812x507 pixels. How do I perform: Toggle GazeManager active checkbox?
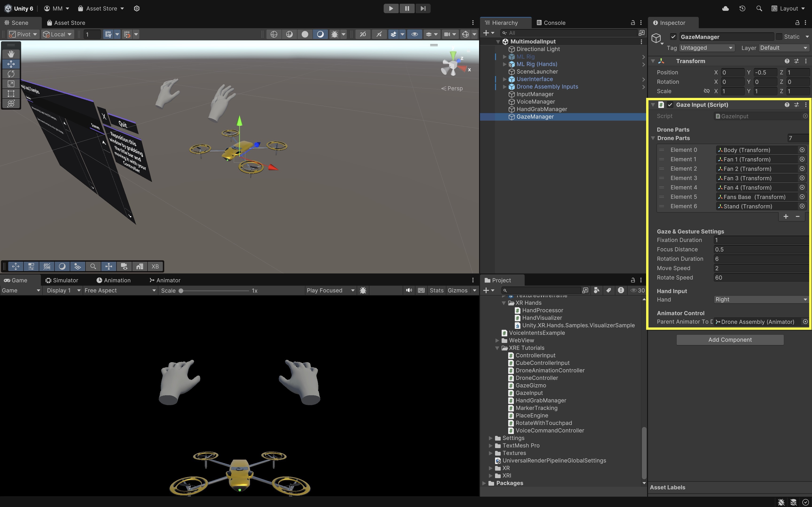pos(673,37)
